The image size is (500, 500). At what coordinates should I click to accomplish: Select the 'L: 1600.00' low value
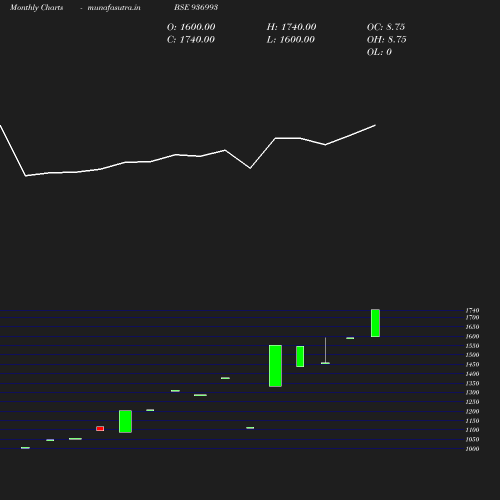coord(291,40)
